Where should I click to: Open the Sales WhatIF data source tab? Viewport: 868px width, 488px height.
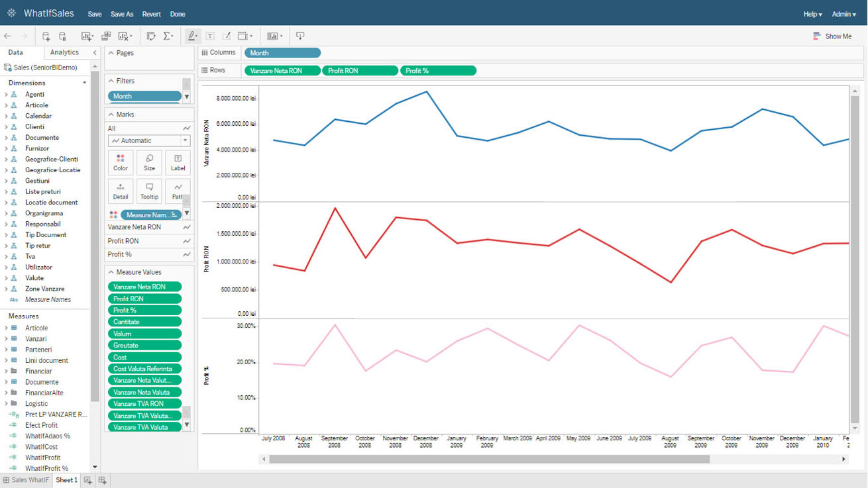pos(27,480)
